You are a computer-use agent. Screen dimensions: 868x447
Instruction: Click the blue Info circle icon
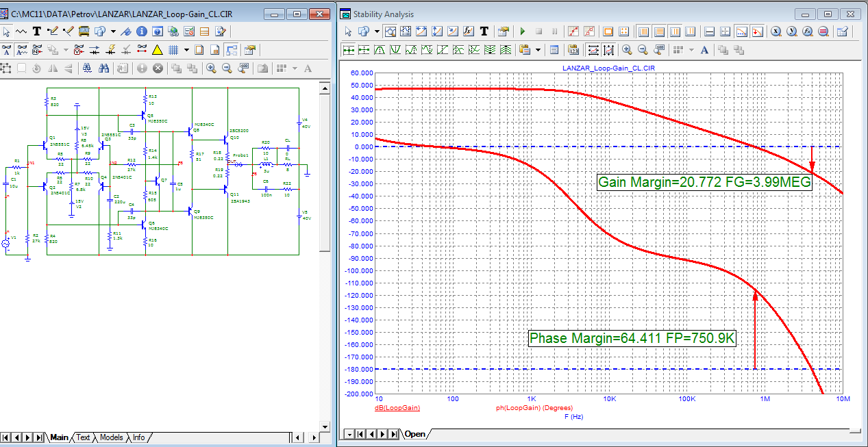(142, 31)
